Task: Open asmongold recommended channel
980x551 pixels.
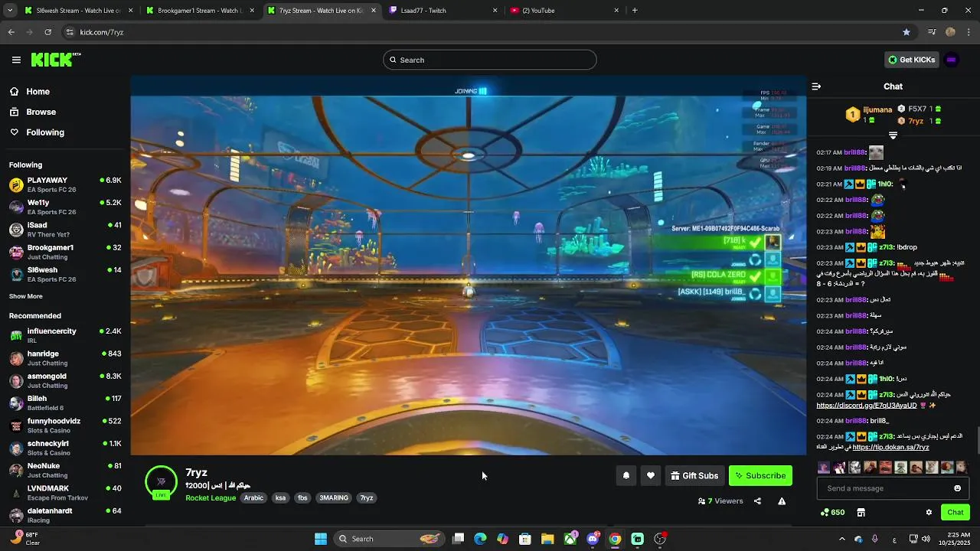Action: [65, 380]
